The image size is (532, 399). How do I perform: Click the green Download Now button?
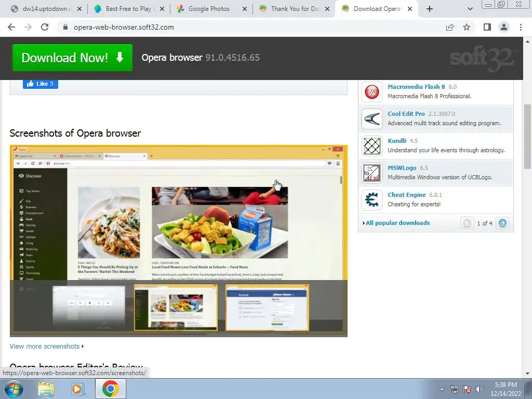pos(72,58)
